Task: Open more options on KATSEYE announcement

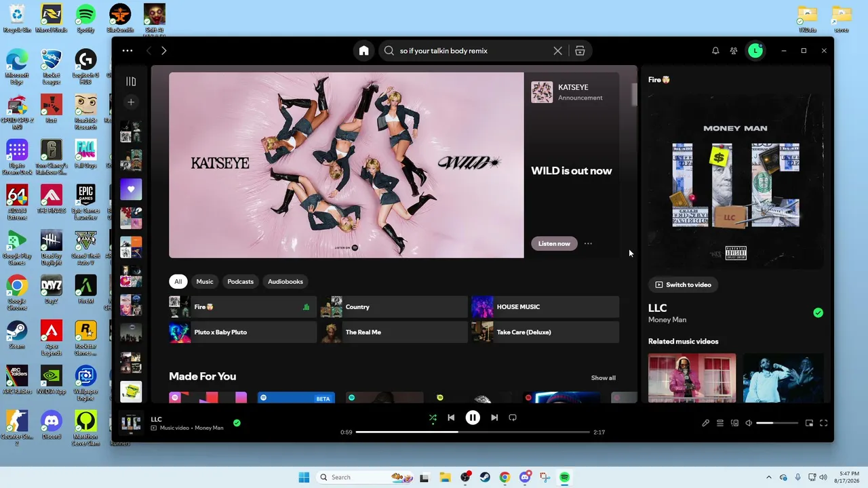Action: (588, 243)
